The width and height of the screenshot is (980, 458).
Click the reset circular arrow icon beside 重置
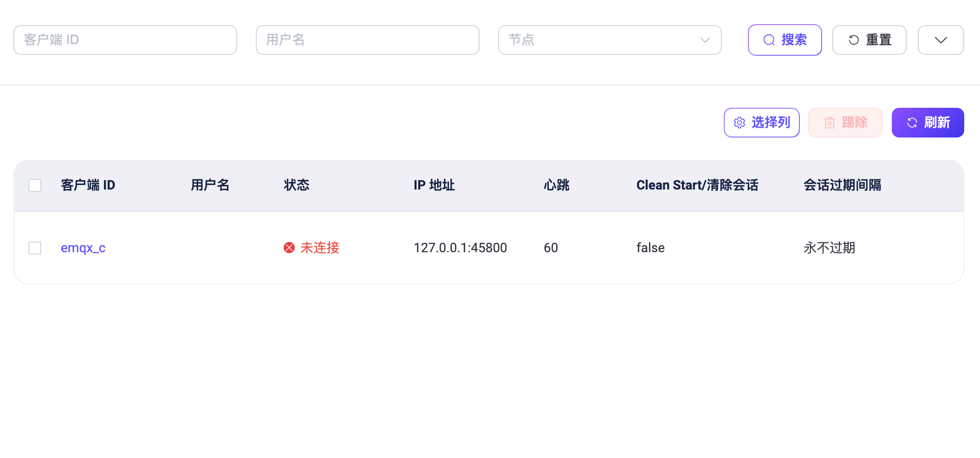tap(854, 40)
